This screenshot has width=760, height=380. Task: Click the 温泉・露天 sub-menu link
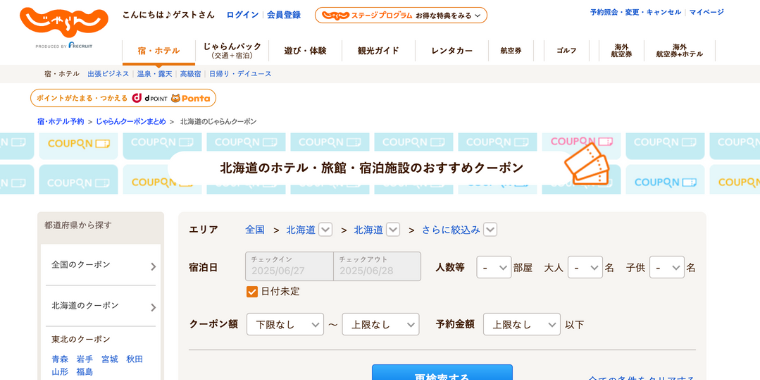[155, 74]
